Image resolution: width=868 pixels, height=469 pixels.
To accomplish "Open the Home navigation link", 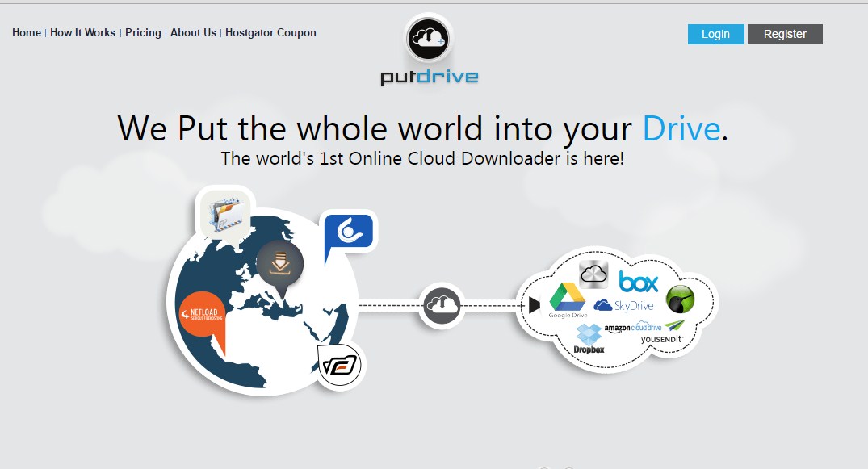I will pos(27,32).
